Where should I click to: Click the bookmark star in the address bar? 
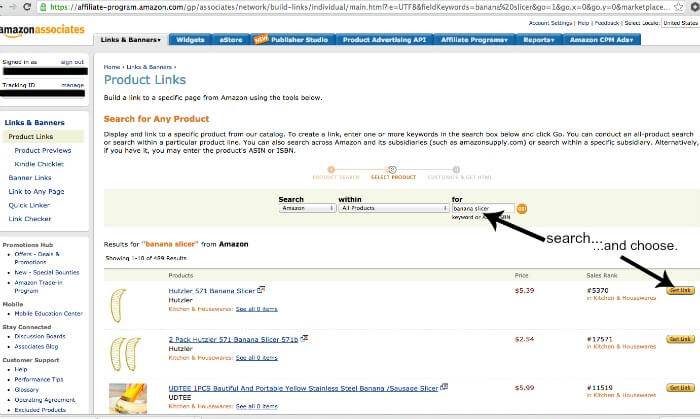678,7
